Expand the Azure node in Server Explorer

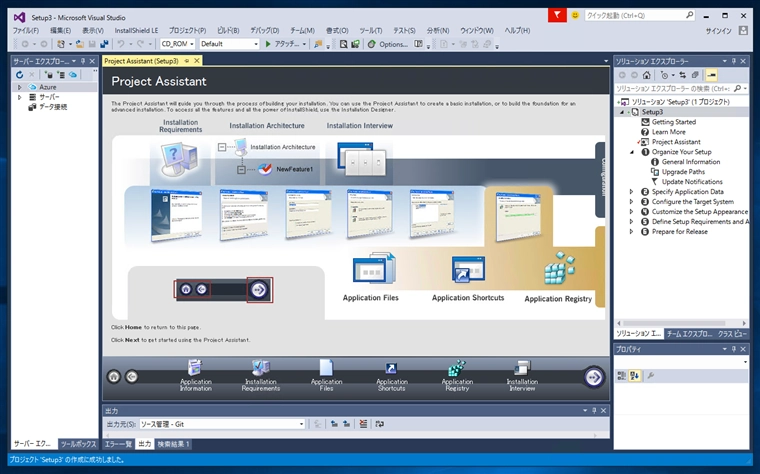point(19,87)
